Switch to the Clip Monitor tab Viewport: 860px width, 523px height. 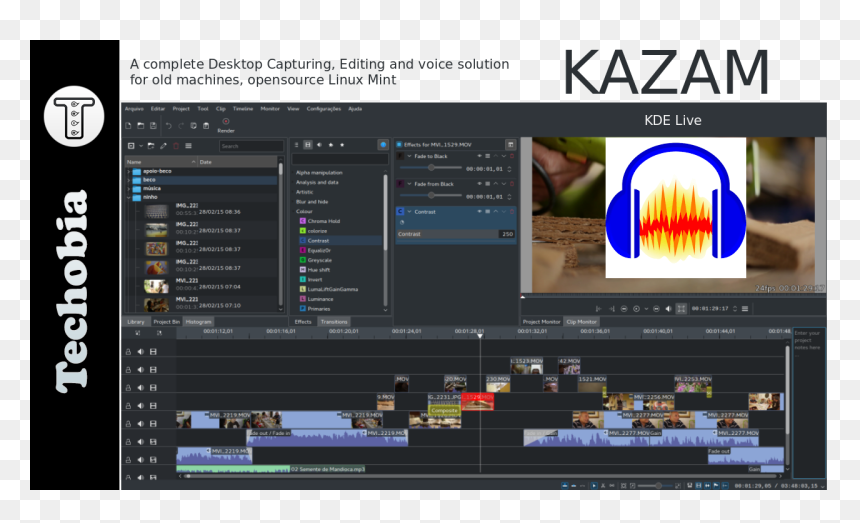coord(581,322)
